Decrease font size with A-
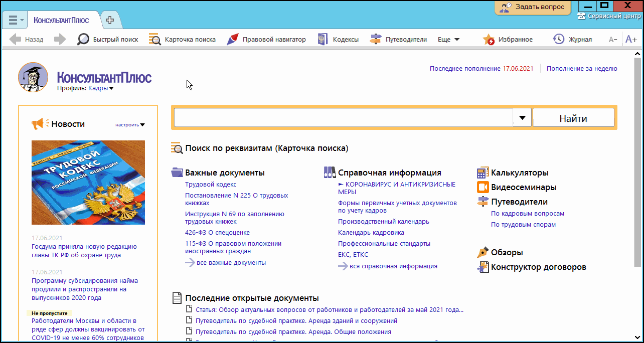 (x=612, y=39)
